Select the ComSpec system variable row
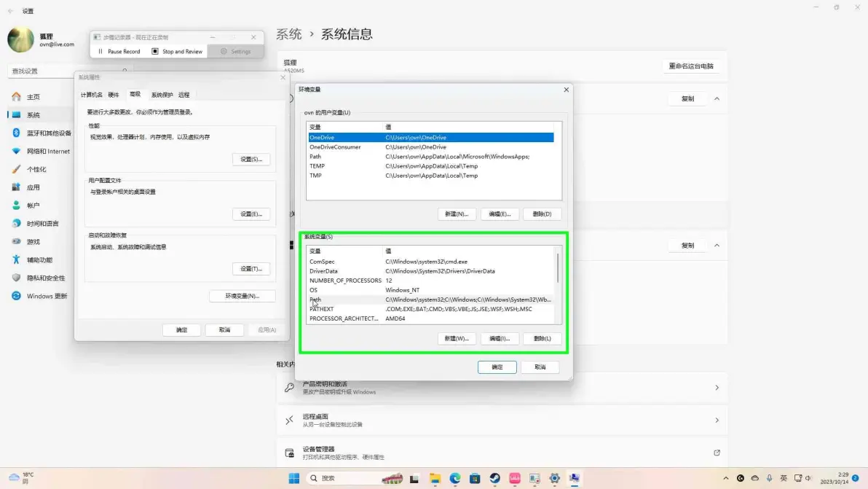The width and height of the screenshot is (868, 489). point(431,262)
